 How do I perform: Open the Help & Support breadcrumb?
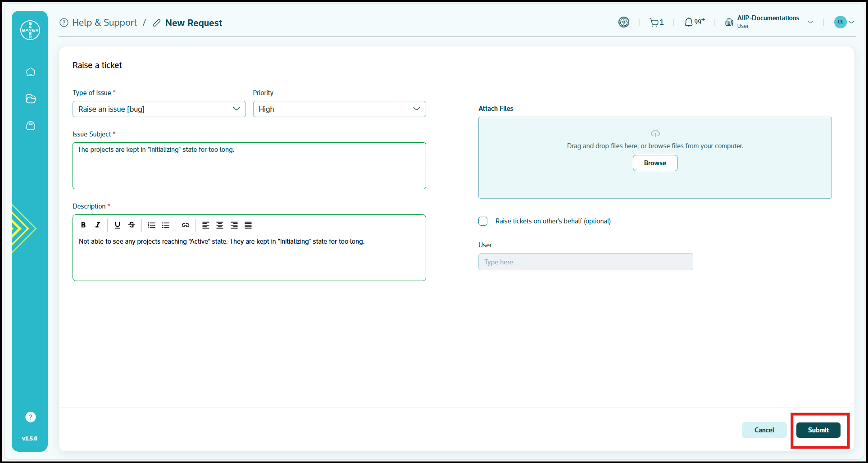point(105,22)
